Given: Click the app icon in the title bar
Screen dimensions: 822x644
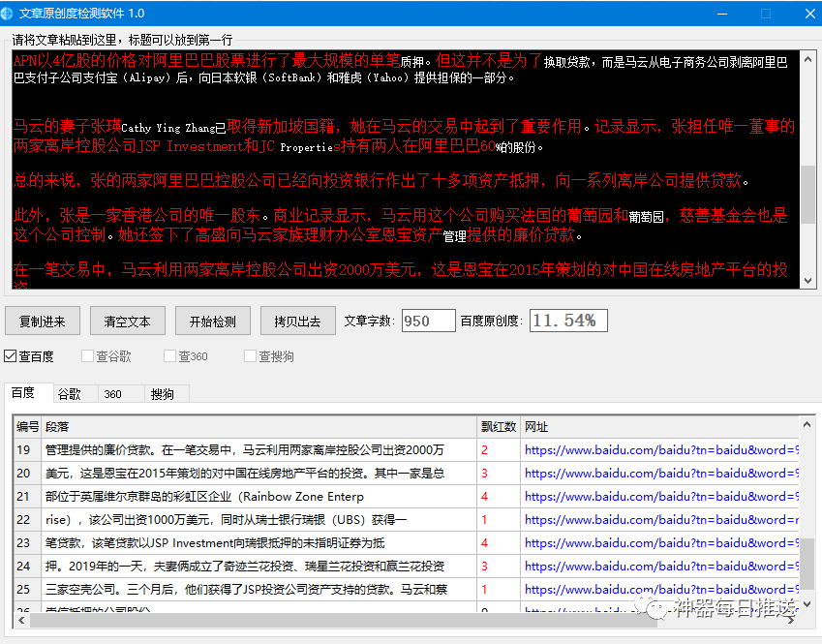Looking at the screenshot, I should pos(8,14).
